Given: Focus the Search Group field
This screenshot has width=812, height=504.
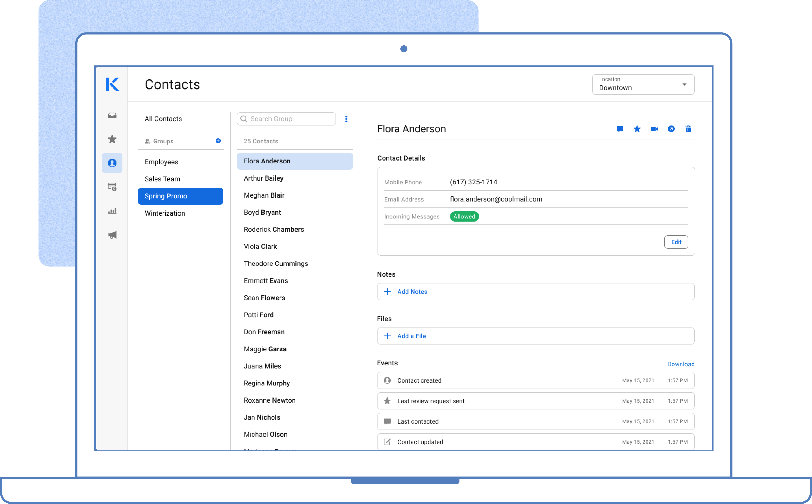Looking at the screenshot, I should pyautogui.click(x=286, y=119).
